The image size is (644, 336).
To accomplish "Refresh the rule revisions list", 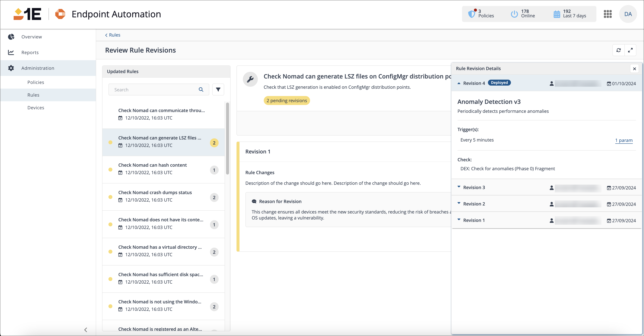I will coord(618,50).
